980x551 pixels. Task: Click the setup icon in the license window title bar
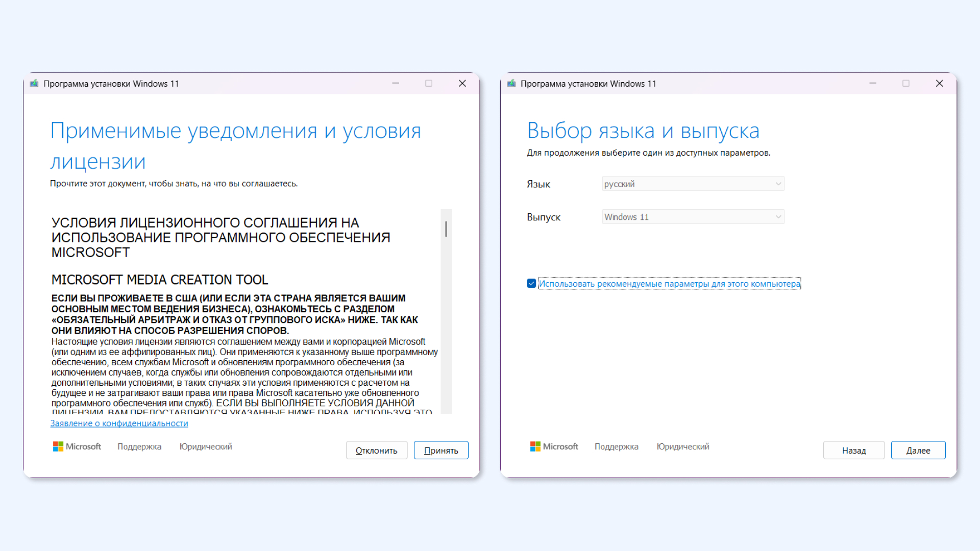34,84
